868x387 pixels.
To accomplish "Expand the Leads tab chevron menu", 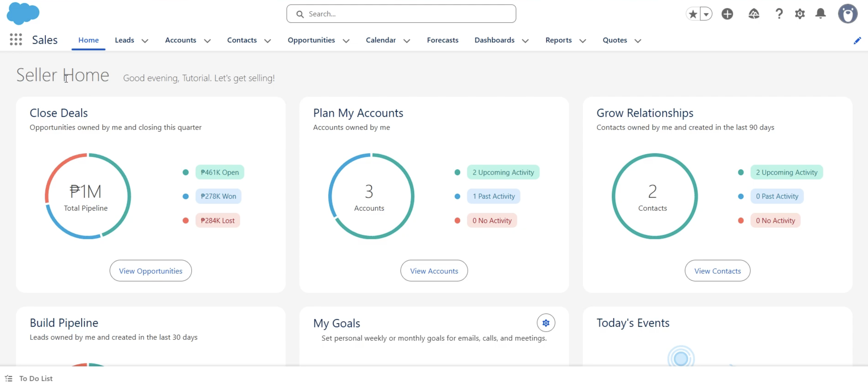I will [x=145, y=41].
